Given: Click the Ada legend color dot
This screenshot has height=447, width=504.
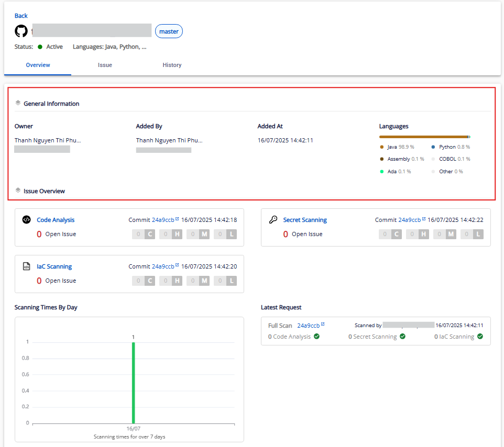Looking at the screenshot, I should pos(382,172).
